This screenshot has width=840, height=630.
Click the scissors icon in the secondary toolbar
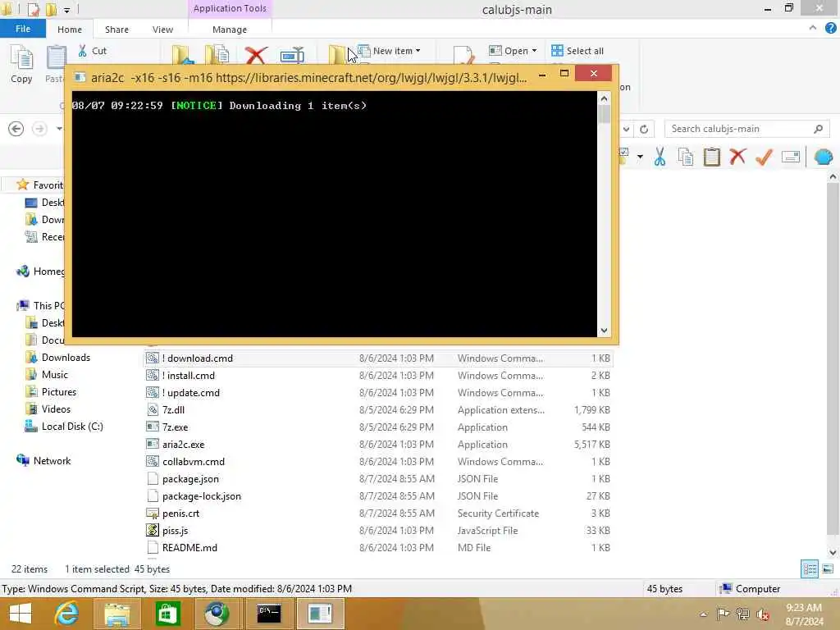660,157
